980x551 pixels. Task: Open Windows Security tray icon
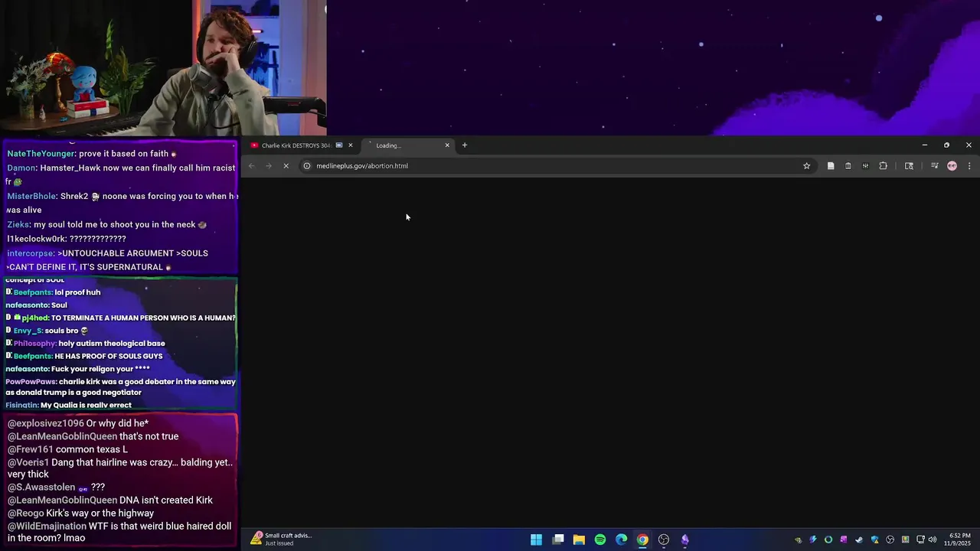coord(874,540)
